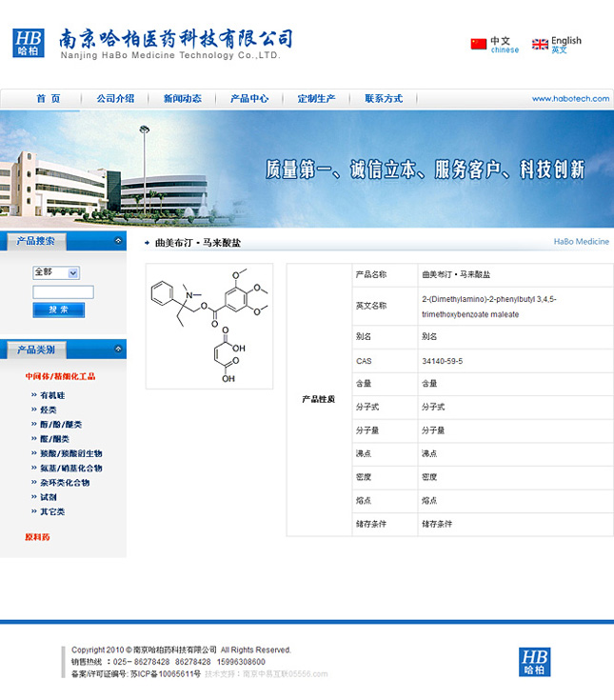Open 羧酸/羧酸衍生物 category link
This screenshot has height=700, width=614.
click(71, 453)
